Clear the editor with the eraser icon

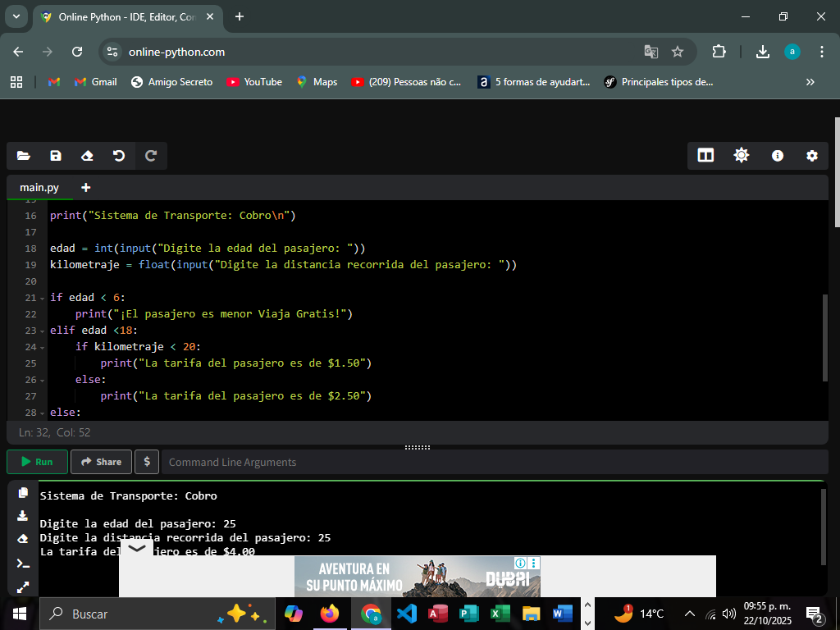coord(87,156)
